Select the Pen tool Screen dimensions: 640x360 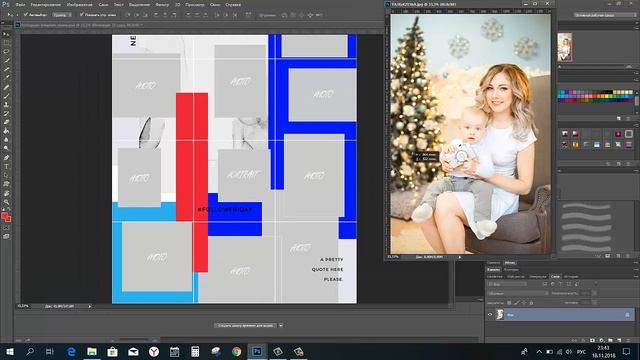point(6,158)
